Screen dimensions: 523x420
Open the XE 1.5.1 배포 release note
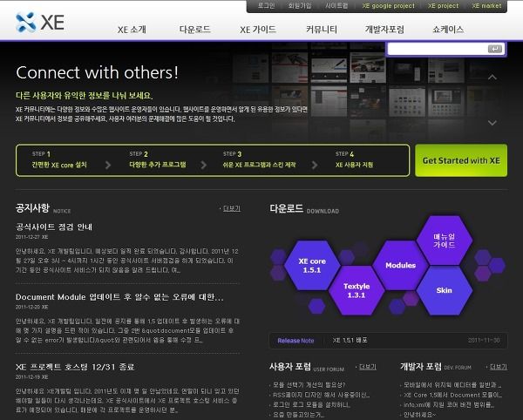350,341
